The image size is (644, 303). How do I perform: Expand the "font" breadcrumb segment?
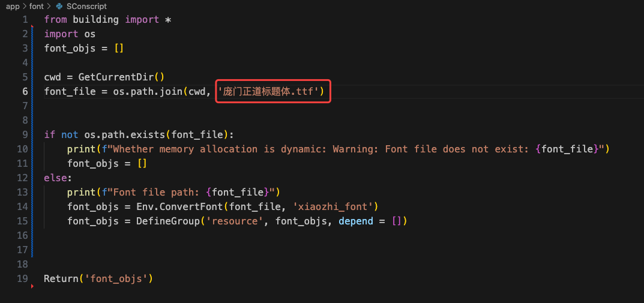coord(37,6)
